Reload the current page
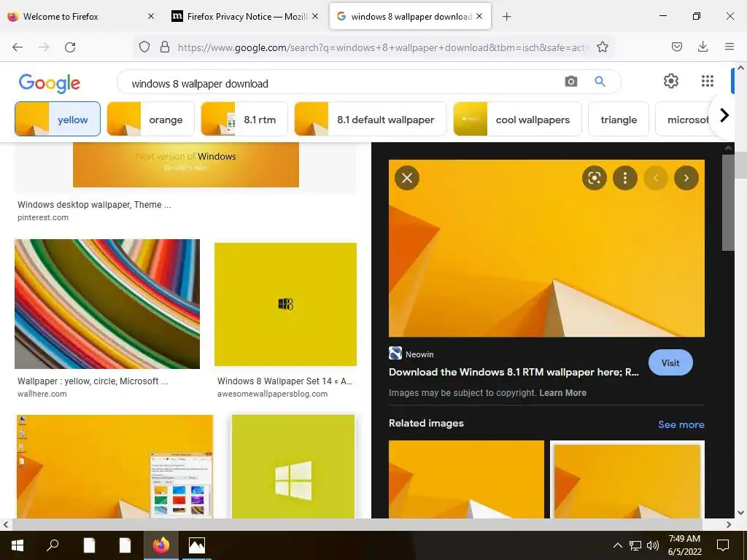This screenshot has width=747, height=560. 70,47
